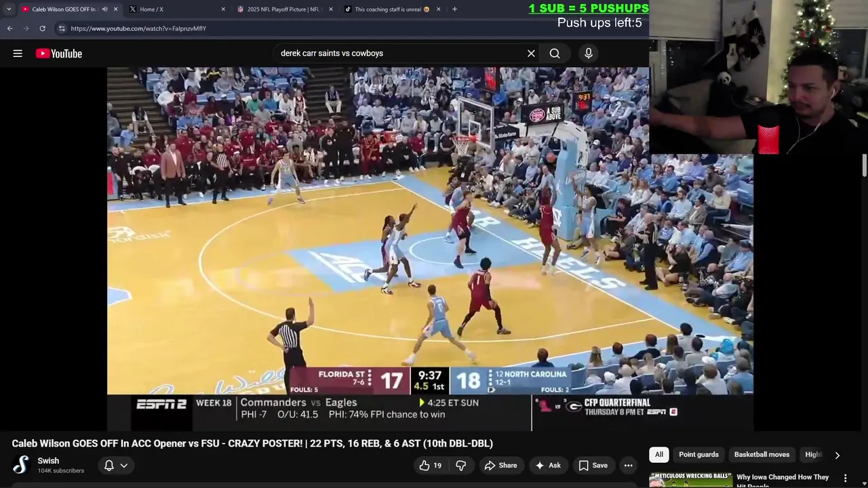This screenshot has width=868, height=488.
Task: Click the 104K subscribers text
Action: (61, 471)
